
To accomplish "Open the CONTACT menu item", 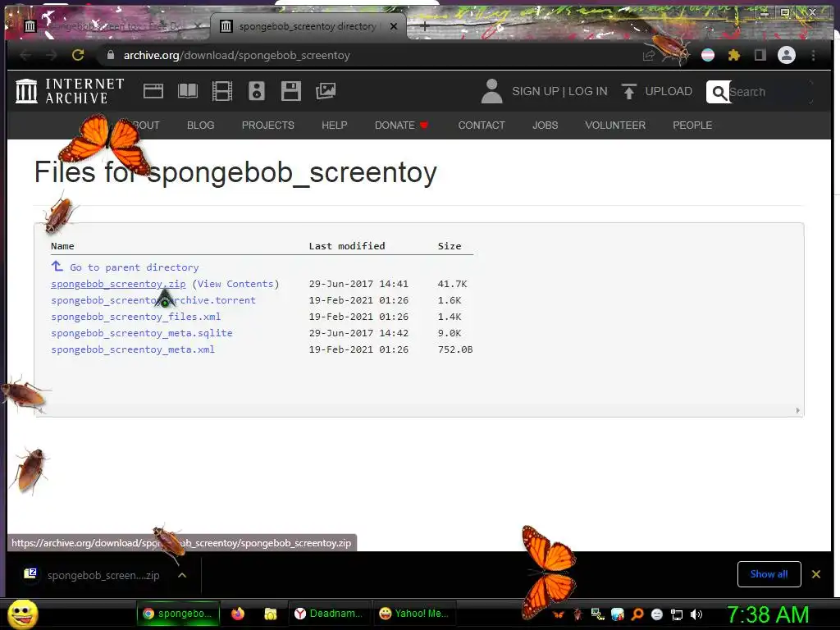I will pyautogui.click(x=482, y=125).
